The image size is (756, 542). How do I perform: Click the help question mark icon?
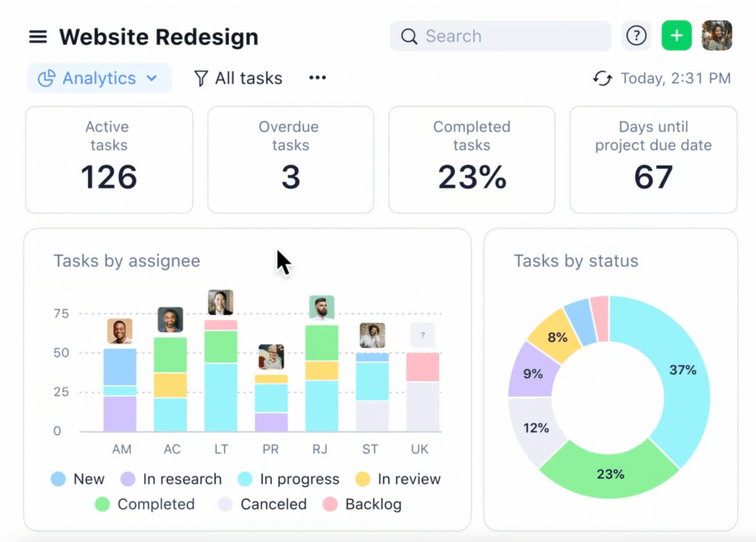coord(636,35)
